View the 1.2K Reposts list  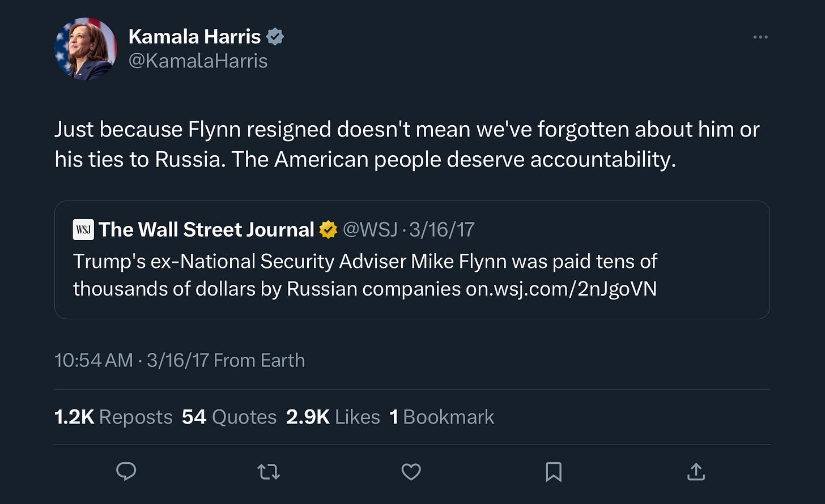(x=113, y=417)
